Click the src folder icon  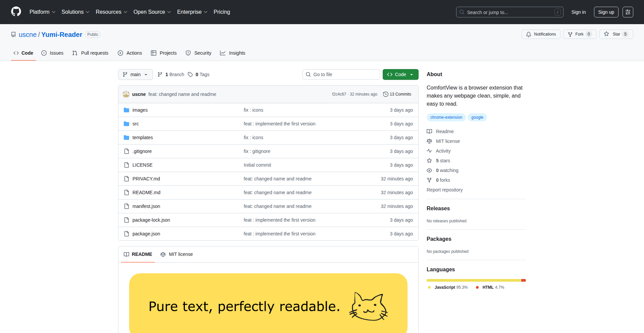[126, 124]
